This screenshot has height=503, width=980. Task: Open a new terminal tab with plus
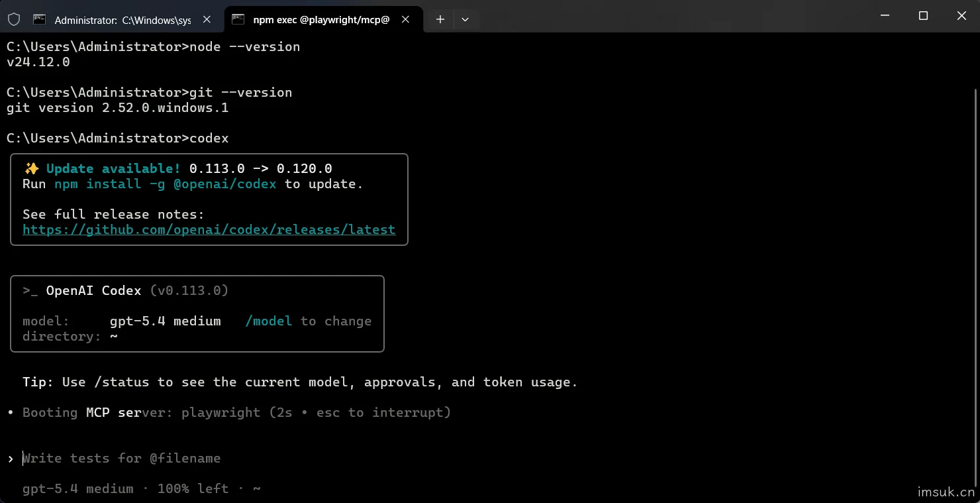point(440,20)
